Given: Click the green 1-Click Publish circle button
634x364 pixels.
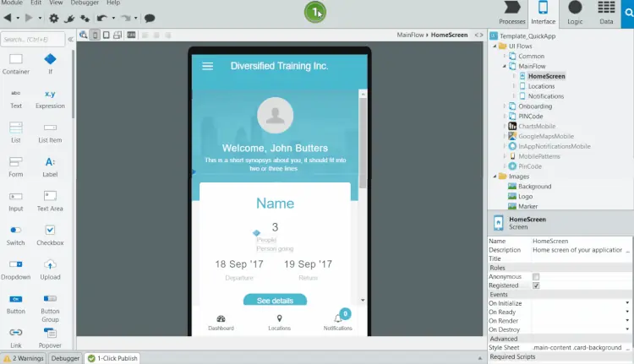Looking at the screenshot, I should (x=315, y=12).
